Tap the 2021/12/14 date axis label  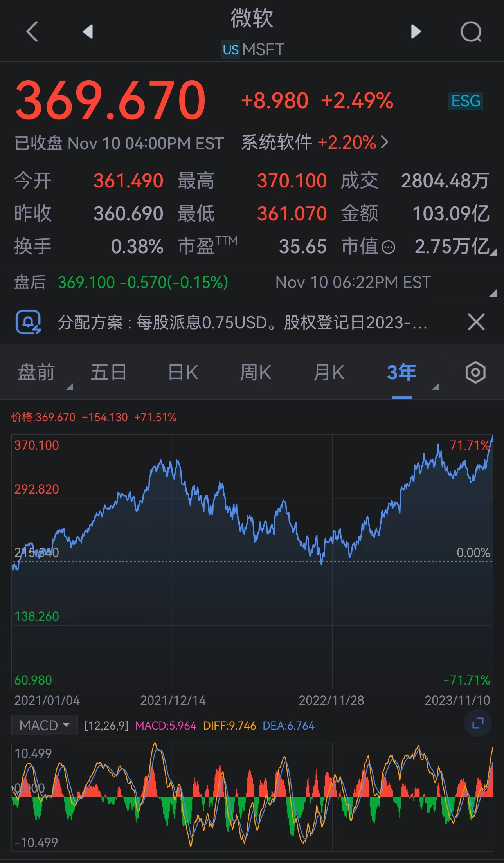(x=173, y=700)
